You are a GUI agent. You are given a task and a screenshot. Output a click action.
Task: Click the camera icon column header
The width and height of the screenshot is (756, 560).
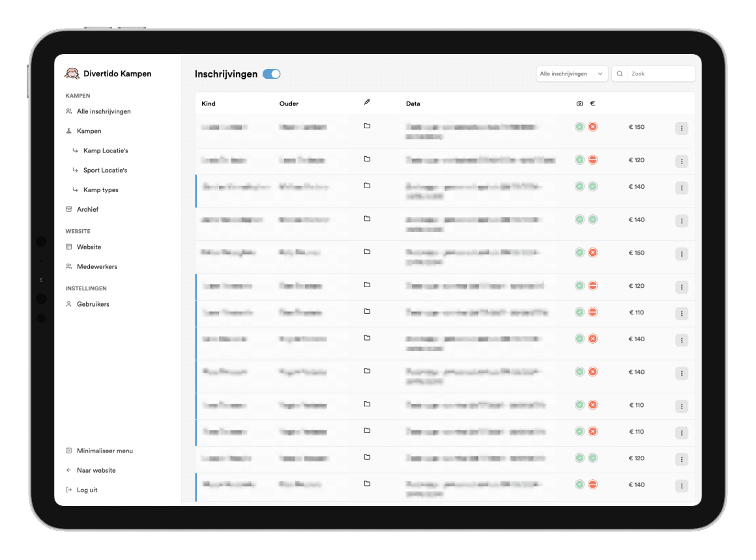coord(579,104)
